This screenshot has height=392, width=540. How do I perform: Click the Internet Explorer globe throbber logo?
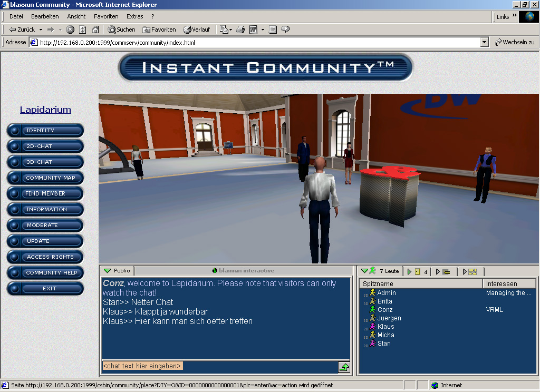(x=528, y=16)
